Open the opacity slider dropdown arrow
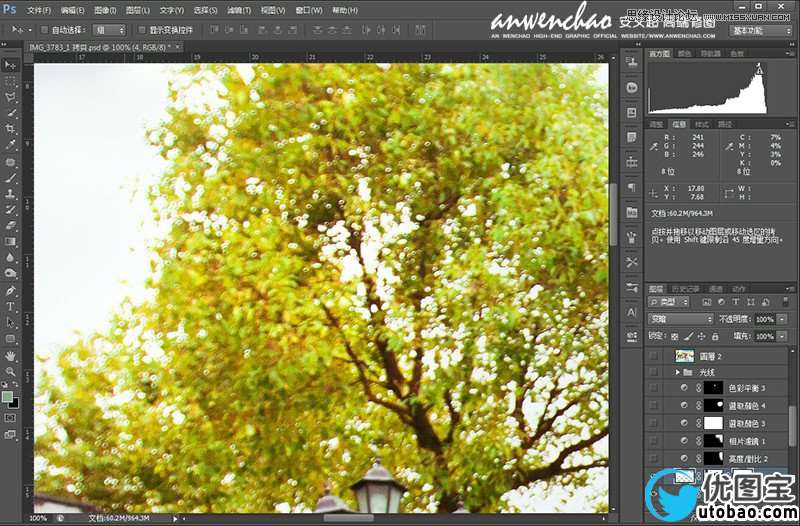Image resolution: width=800 pixels, height=526 pixels. tap(783, 319)
